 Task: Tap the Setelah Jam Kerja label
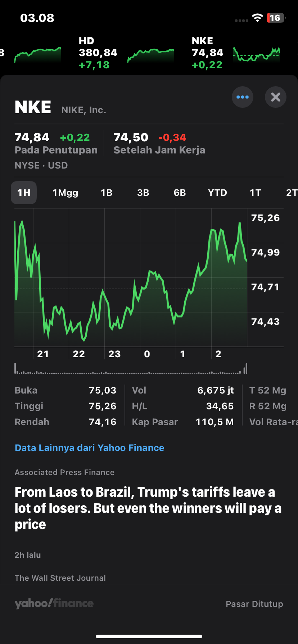coord(159,150)
